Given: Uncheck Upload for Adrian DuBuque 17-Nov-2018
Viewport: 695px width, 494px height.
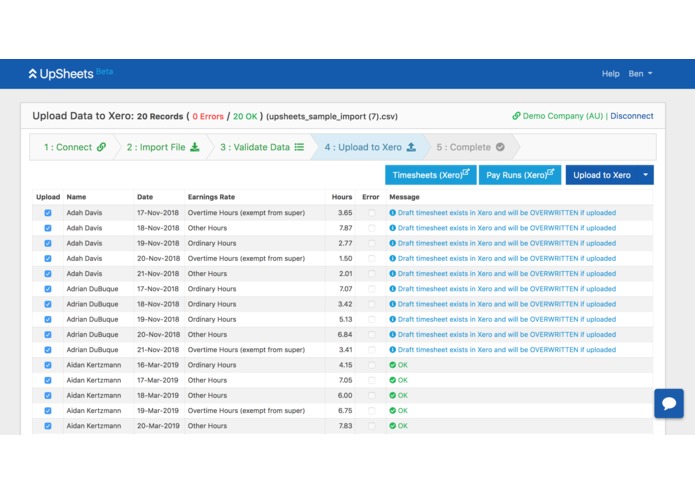Looking at the screenshot, I should point(48,289).
